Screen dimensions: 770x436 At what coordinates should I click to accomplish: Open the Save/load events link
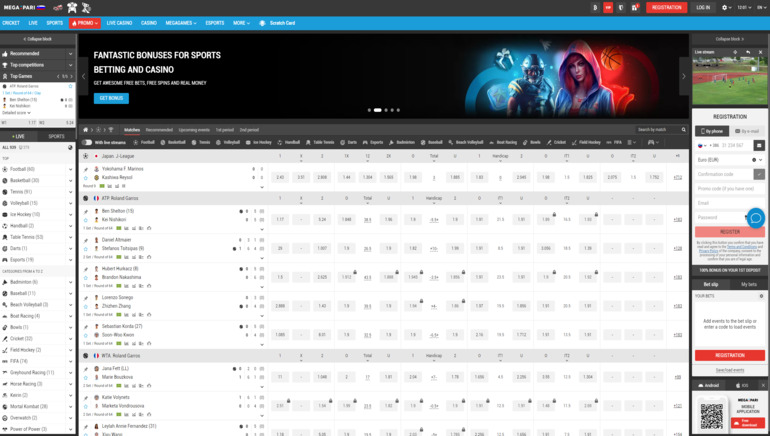[x=730, y=370]
